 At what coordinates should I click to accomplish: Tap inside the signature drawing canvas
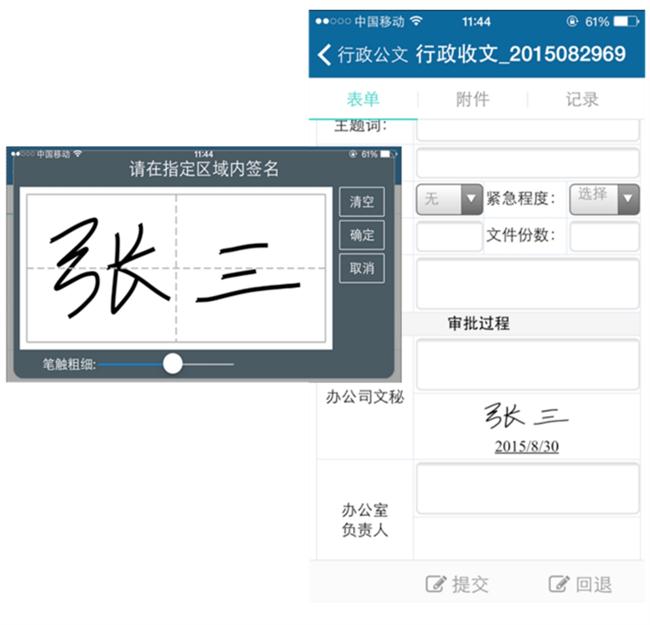click(176, 268)
